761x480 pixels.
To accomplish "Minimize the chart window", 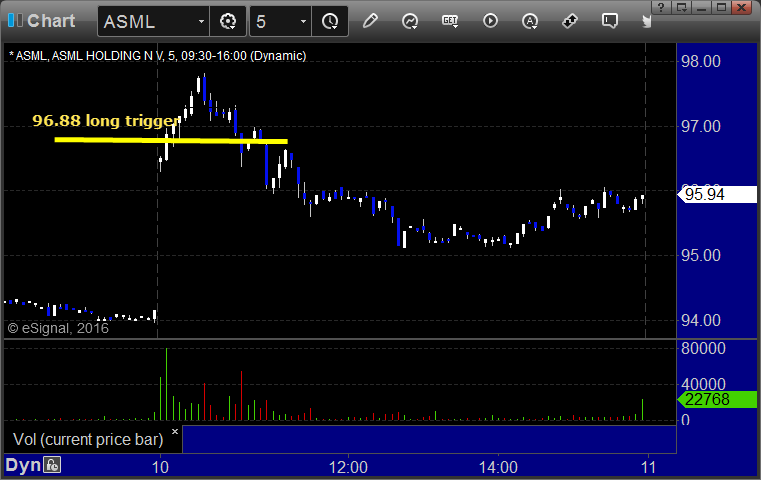I will 702,7.
